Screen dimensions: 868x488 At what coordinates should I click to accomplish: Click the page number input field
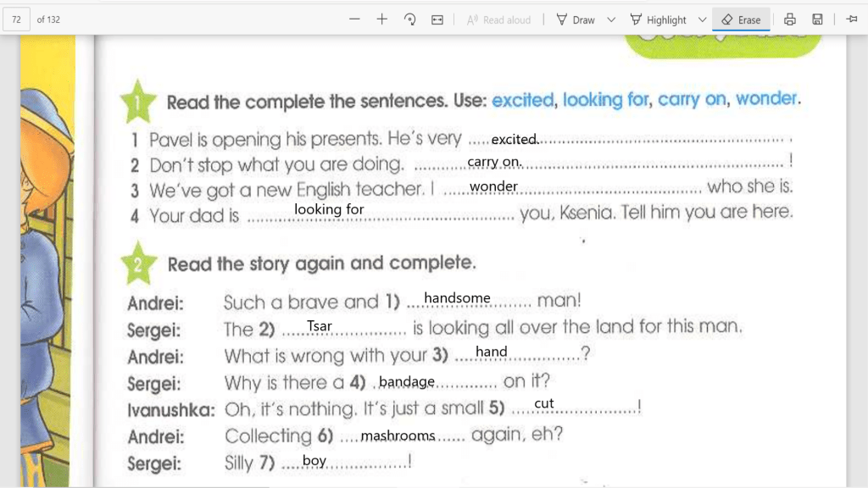17,19
